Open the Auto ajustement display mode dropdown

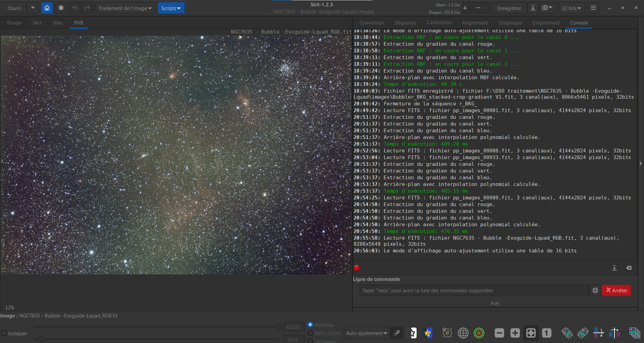367,333
